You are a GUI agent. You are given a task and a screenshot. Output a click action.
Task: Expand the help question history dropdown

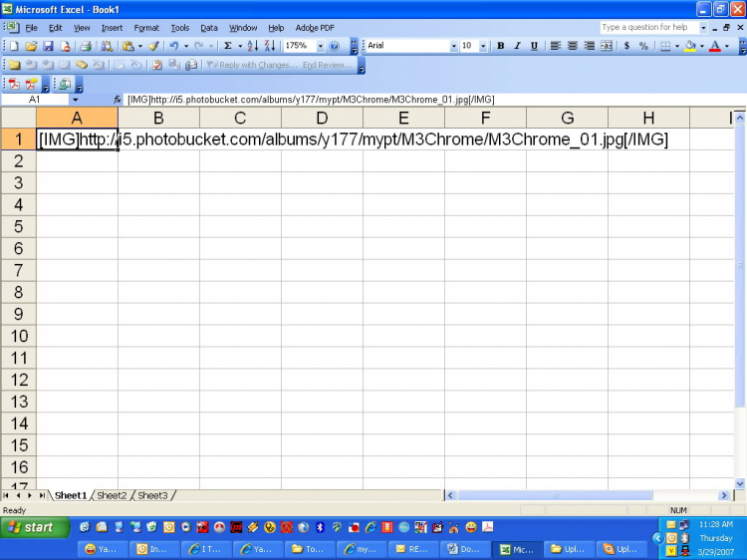pyautogui.click(x=703, y=28)
